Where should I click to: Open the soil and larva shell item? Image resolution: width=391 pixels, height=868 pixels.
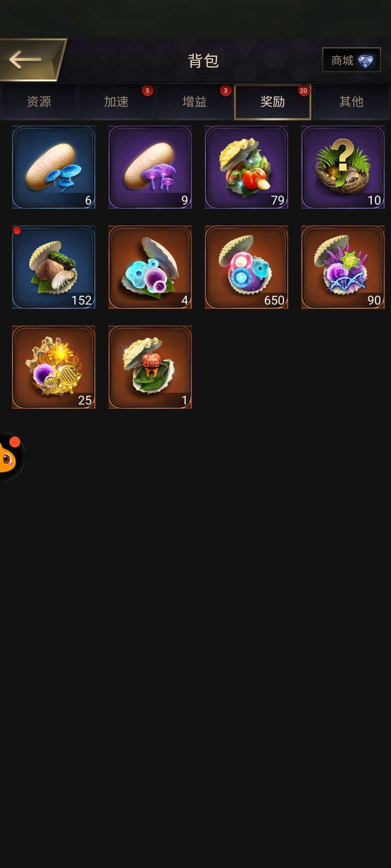[54, 267]
